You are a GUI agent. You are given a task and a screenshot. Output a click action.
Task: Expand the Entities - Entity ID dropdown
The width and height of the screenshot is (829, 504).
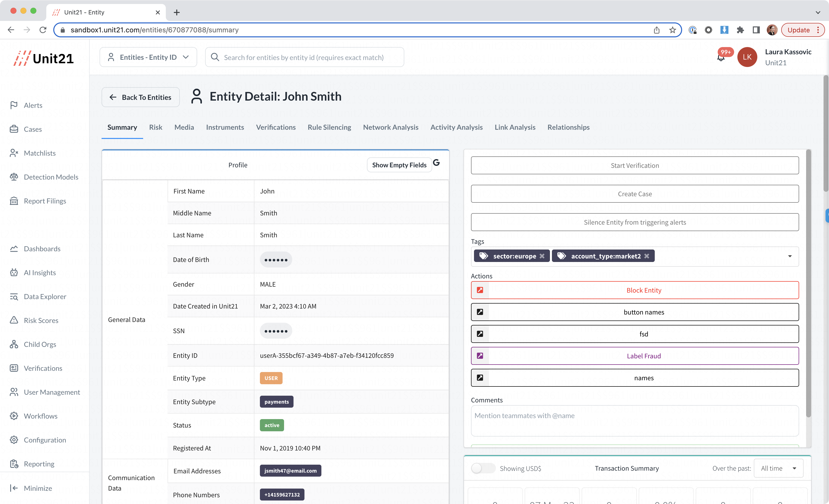point(148,57)
